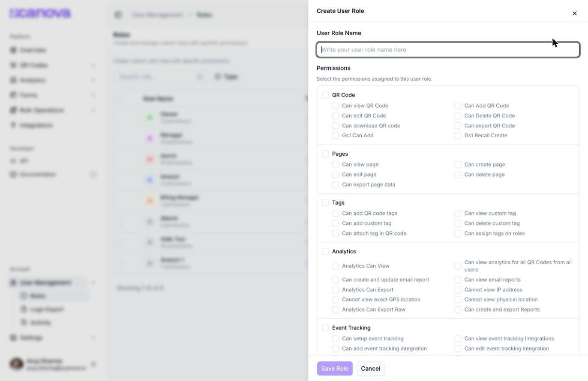Tick Cannot view exact GPS location
Screen dimensions: 588x381
[335, 299]
